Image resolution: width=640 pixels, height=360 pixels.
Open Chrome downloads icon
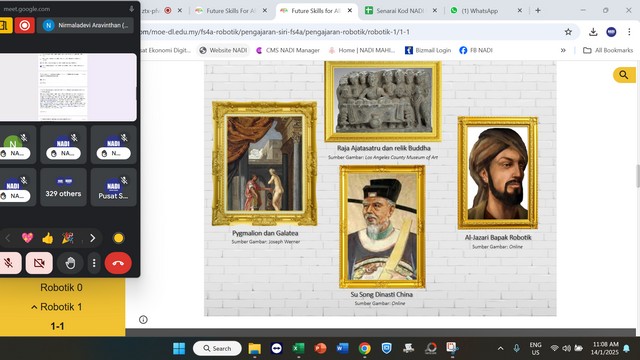pos(593,32)
